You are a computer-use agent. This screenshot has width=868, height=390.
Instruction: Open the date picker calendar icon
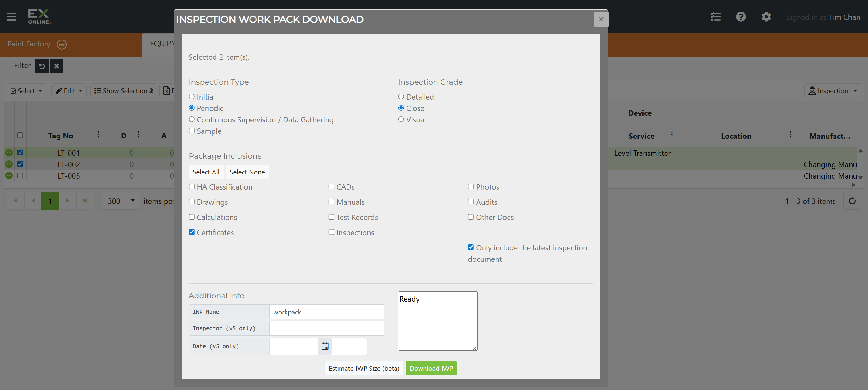click(324, 346)
